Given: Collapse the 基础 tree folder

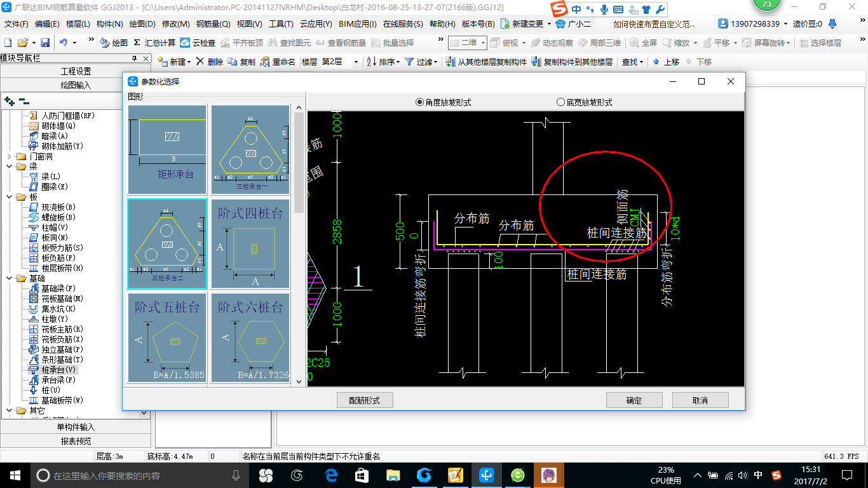Looking at the screenshot, I should [9, 278].
